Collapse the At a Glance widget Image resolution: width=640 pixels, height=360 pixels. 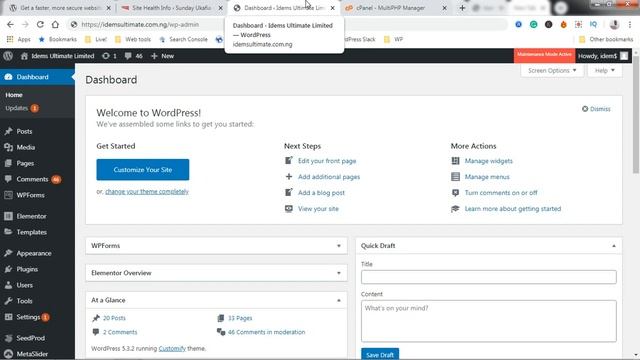click(339, 300)
